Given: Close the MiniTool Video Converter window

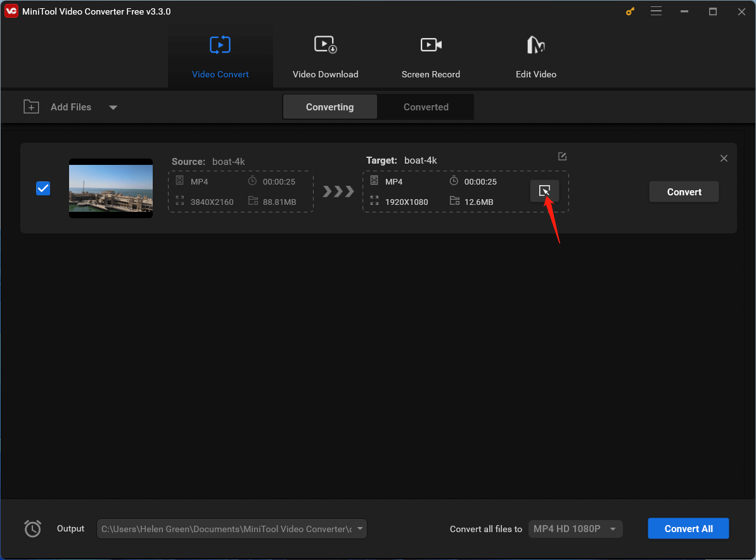Looking at the screenshot, I should point(741,11).
